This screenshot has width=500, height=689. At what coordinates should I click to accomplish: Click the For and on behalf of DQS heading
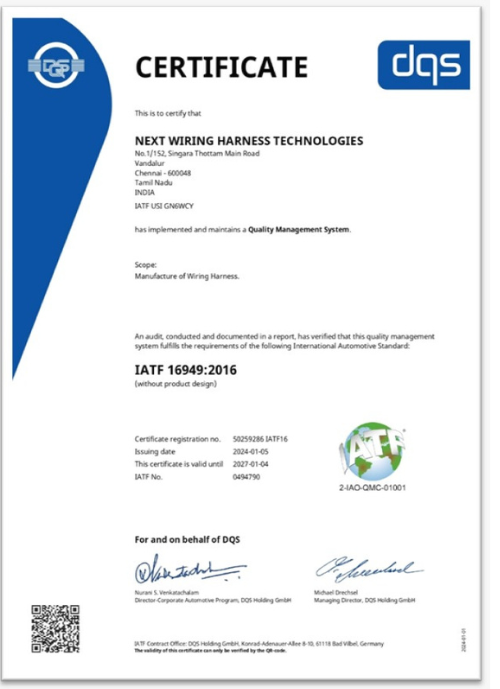[187, 540]
